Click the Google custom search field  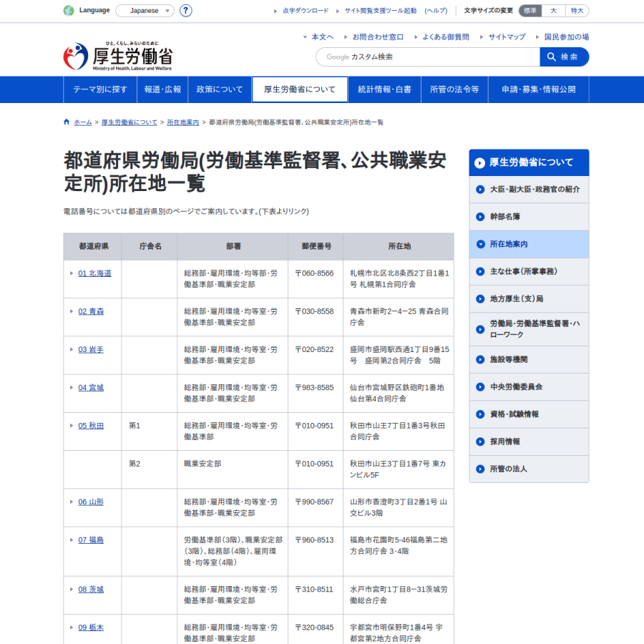click(428, 57)
